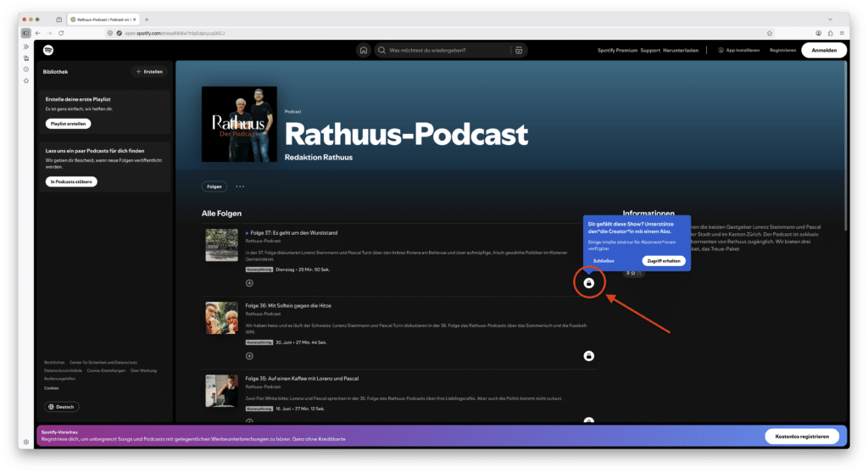Click the Bibliothek heading
Image resolution: width=868 pixels, height=473 pixels.
(x=55, y=72)
